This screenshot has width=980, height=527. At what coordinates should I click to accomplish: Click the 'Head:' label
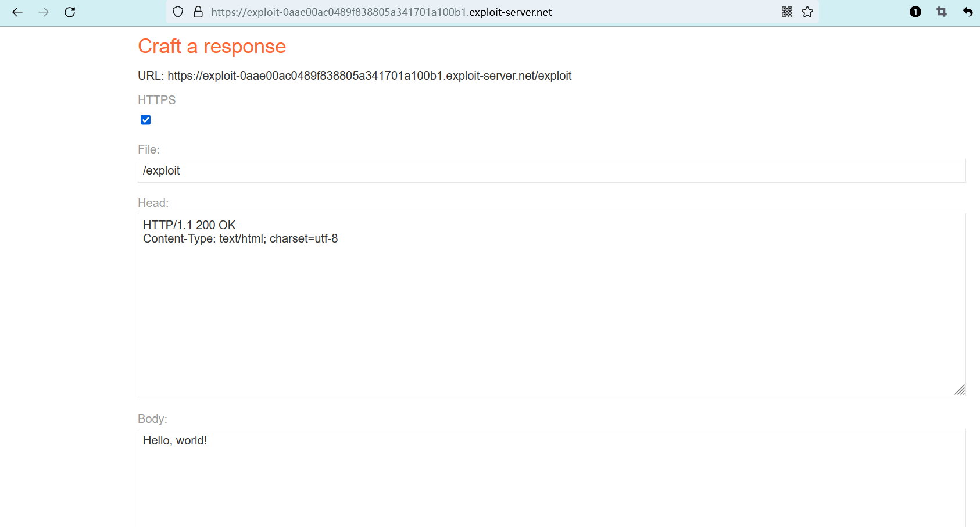(x=153, y=203)
